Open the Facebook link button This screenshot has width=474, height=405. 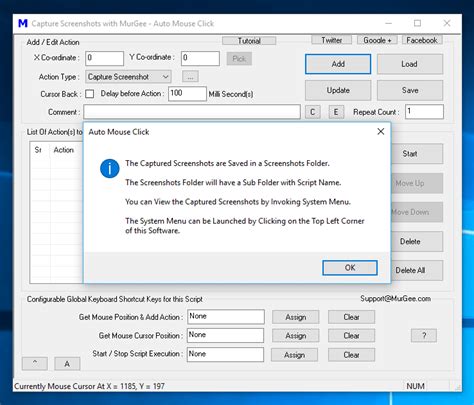(422, 40)
